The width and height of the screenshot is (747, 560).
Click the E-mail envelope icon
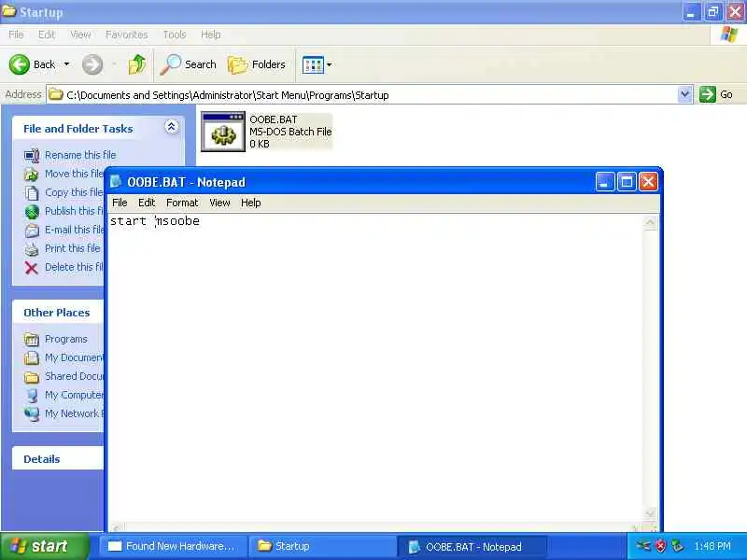[x=32, y=231]
